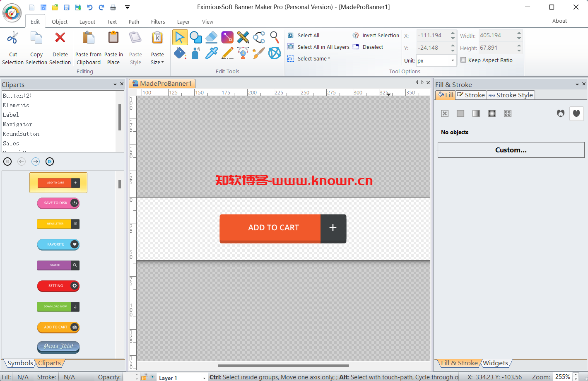Select the Shapes tool
Screen dimensions: 588x381
click(x=195, y=37)
